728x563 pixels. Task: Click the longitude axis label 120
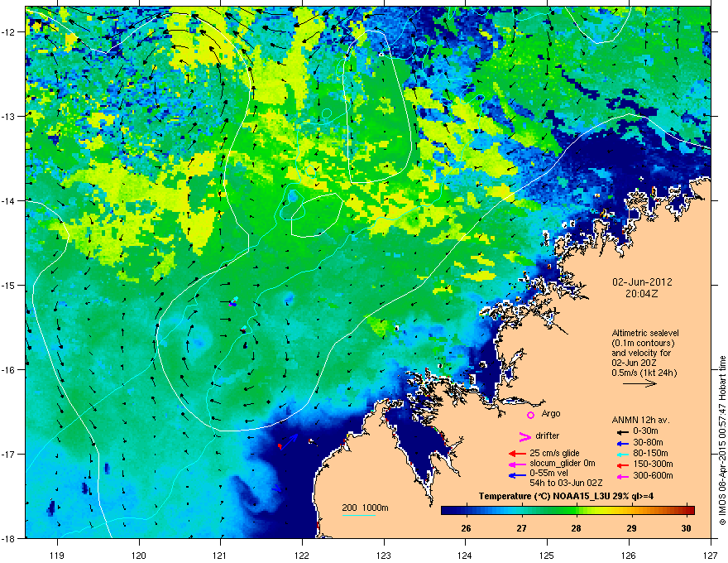139,555
